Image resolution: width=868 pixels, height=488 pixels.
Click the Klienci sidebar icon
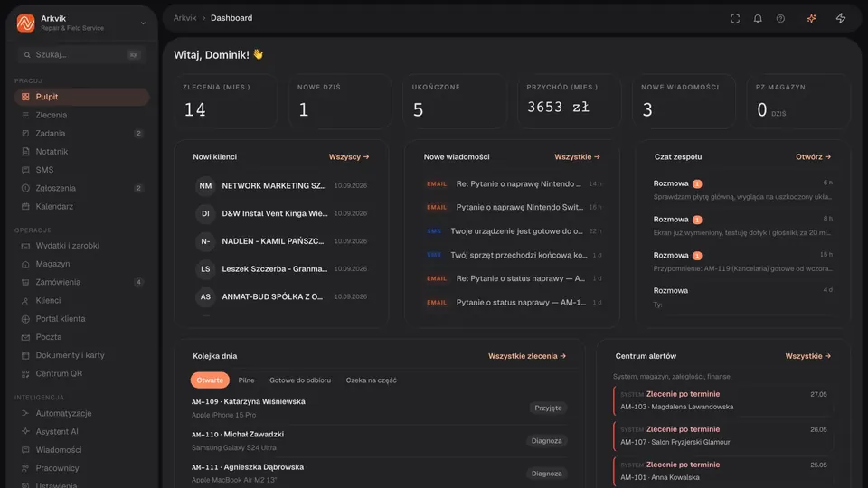point(25,300)
